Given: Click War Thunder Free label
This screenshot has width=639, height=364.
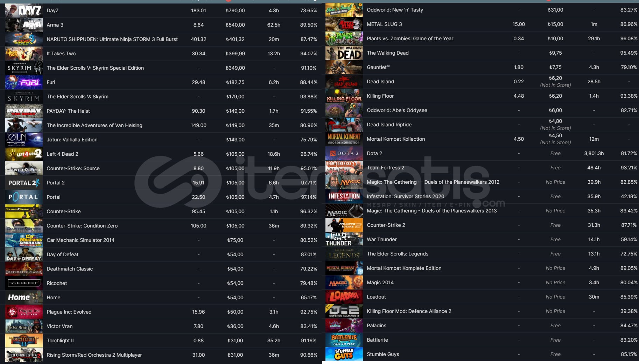Looking at the screenshot, I should [555, 239].
